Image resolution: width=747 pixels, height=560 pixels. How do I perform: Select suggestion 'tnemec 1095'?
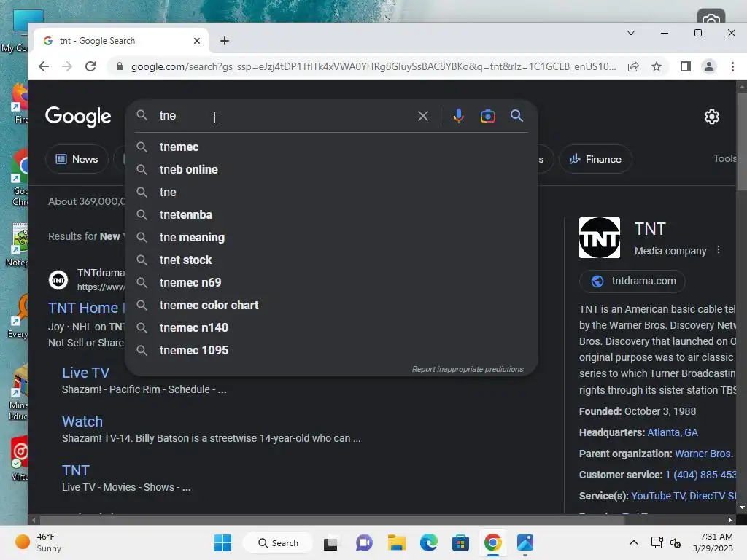tap(332, 351)
